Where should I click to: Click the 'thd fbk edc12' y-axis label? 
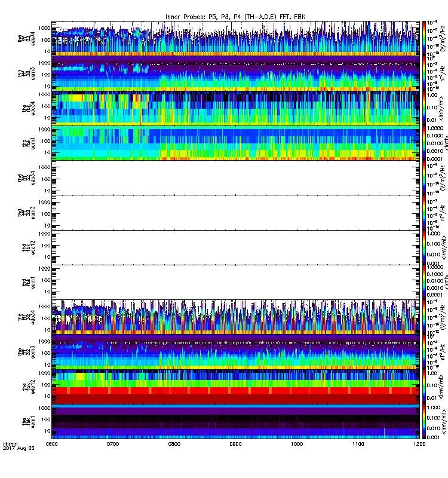click(x=29, y=247)
